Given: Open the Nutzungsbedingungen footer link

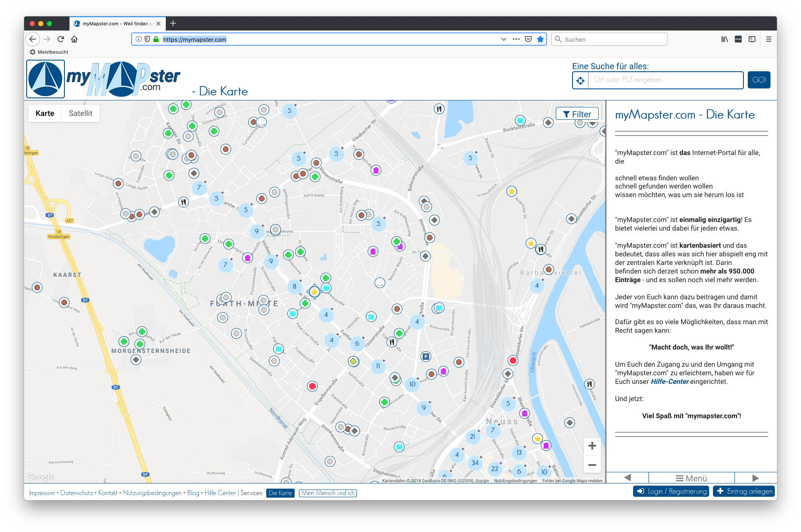Looking at the screenshot, I should tap(152, 493).
